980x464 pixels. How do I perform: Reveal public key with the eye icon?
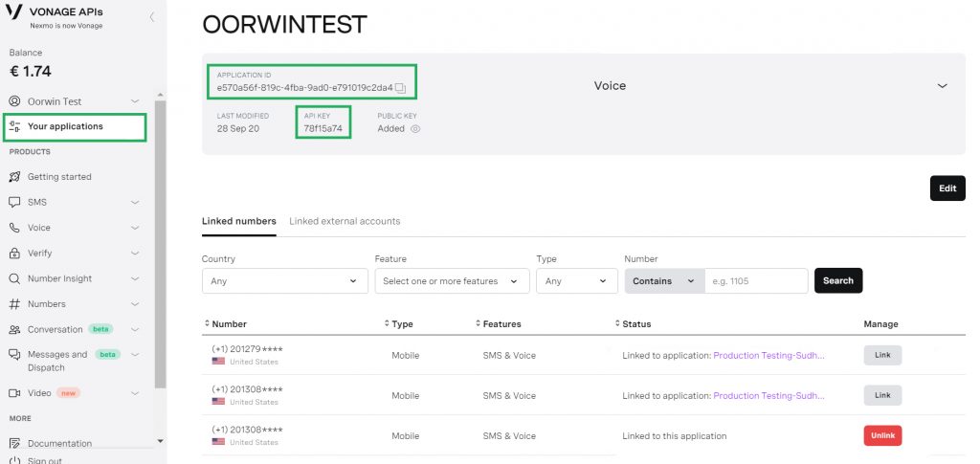click(x=415, y=128)
